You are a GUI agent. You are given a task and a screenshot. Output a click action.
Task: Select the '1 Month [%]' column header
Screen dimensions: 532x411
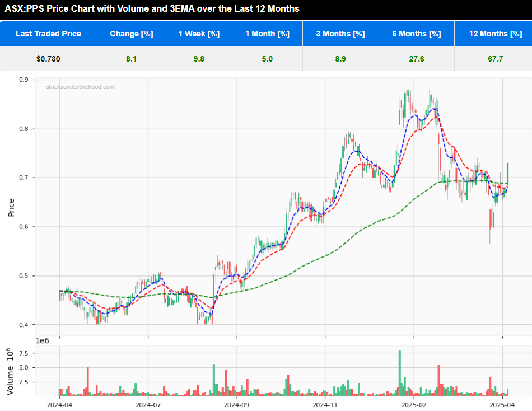267,34
